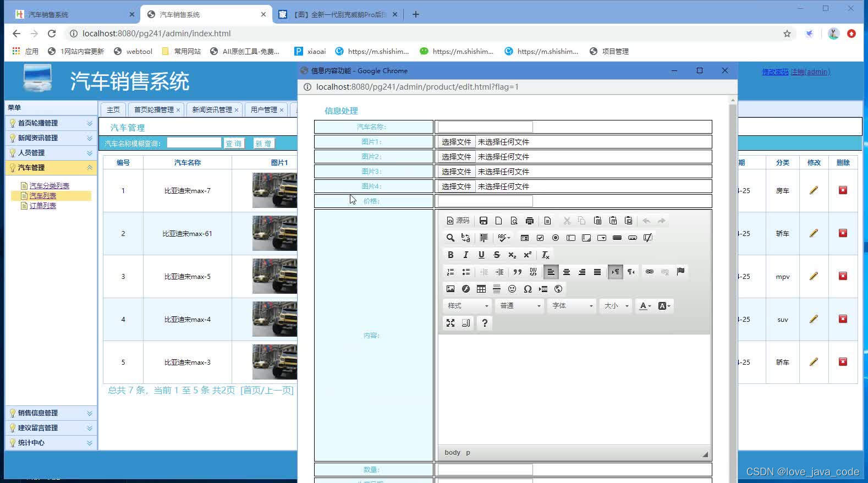Toggle numbered list in editor

click(x=451, y=272)
